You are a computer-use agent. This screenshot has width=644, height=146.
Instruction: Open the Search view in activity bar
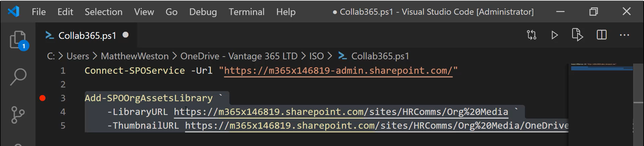coord(18,77)
